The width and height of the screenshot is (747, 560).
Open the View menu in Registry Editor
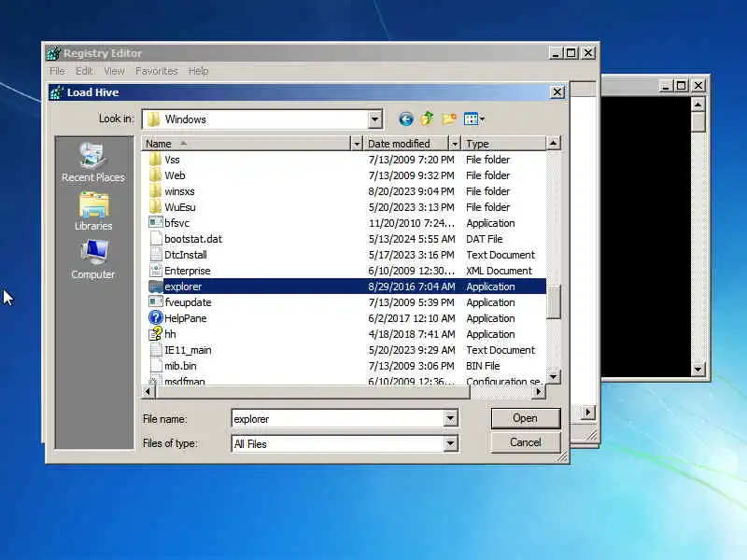click(x=114, y=71)
